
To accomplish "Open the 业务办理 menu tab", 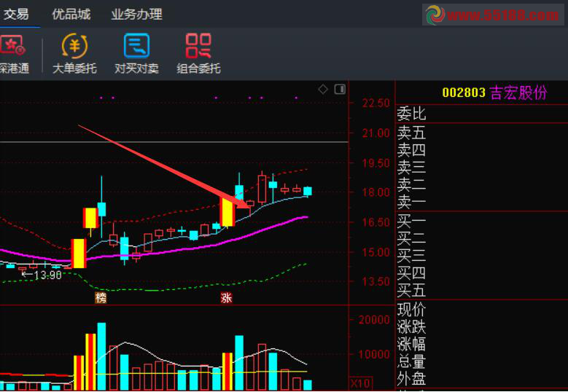I will pos(136,14).
